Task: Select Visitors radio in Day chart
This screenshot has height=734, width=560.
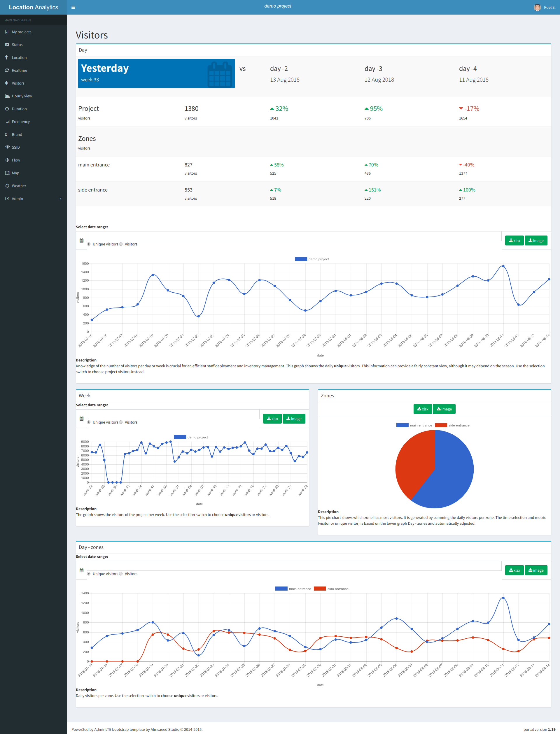Action: point(121,244)
